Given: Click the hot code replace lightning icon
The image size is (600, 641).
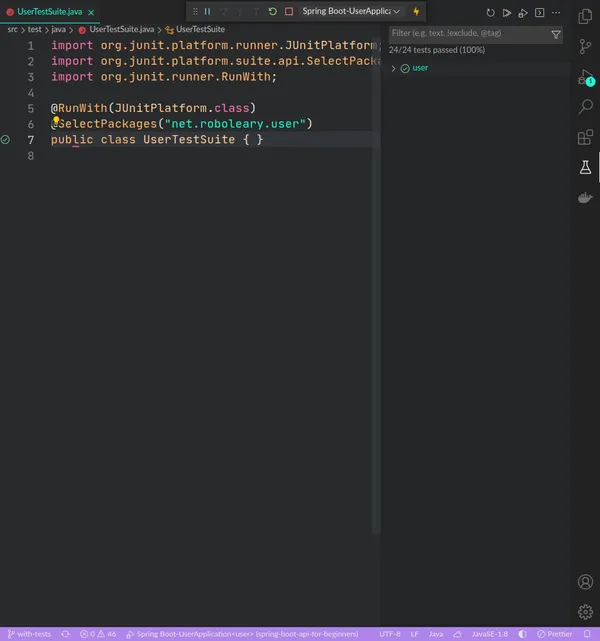Looking at the screenshot, I should (416, 11).
